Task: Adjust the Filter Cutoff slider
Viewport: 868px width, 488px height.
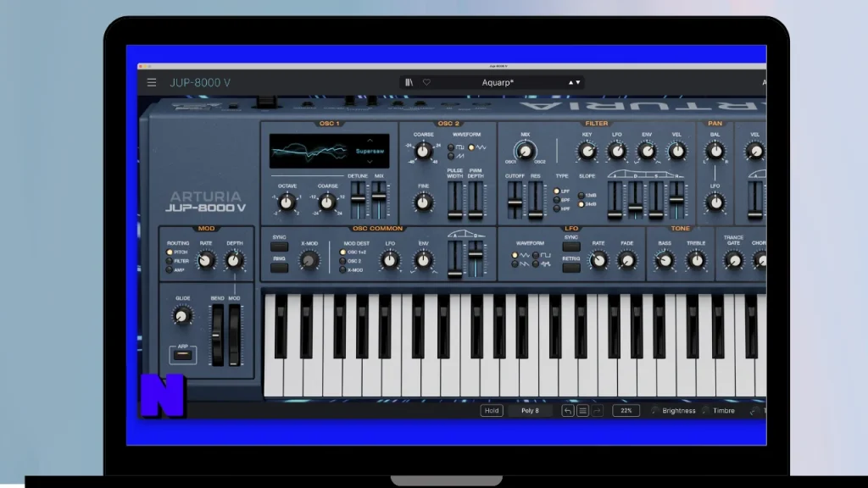Action: click(x=515, y=199)
